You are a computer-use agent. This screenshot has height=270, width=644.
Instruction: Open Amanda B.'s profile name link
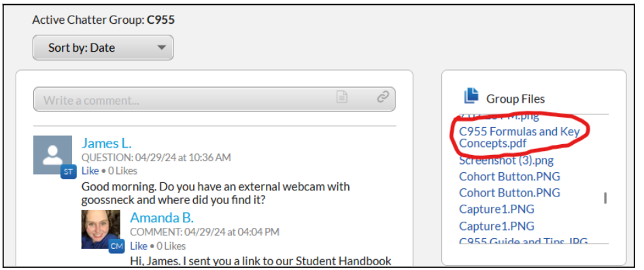162,218
